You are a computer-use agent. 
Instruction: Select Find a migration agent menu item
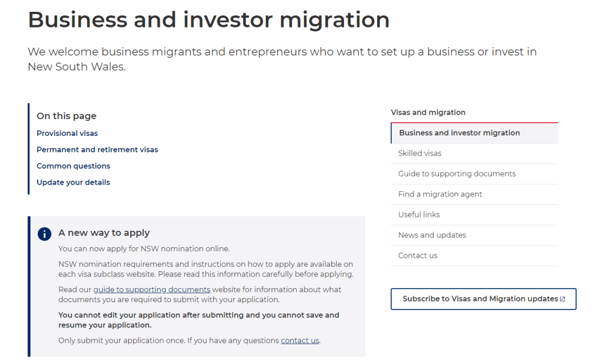(440, 194)
